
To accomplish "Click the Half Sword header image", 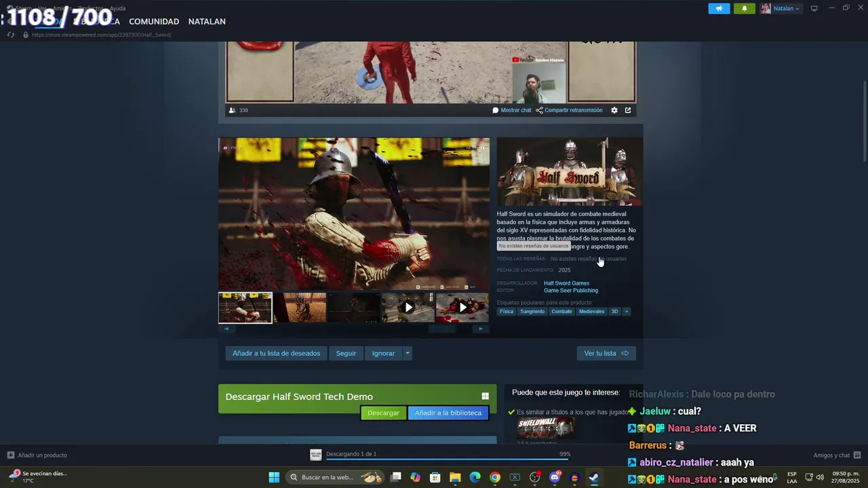I will (570, 171).
